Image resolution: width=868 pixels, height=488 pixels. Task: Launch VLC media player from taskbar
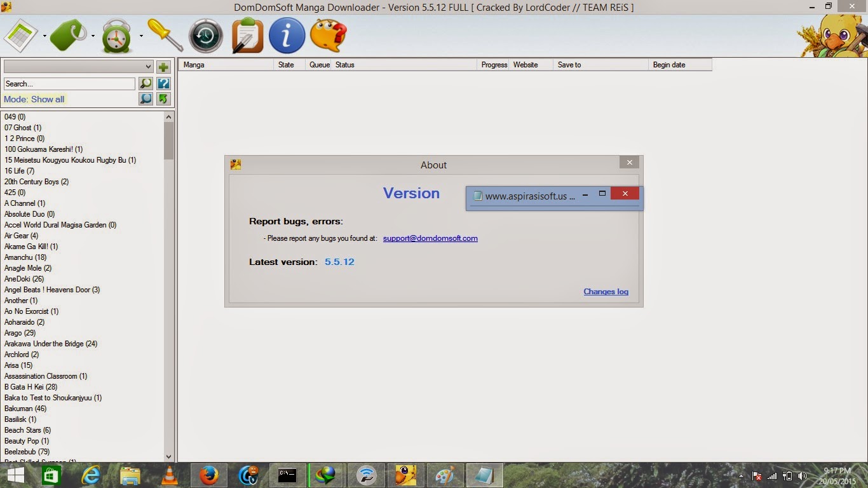pyautogui.click(x=170, y=475)
